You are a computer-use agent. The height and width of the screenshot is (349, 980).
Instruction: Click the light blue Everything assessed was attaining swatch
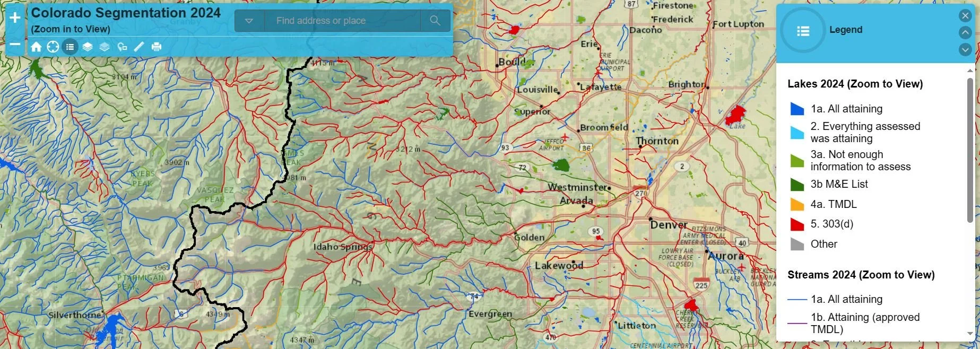coord(797,133)
